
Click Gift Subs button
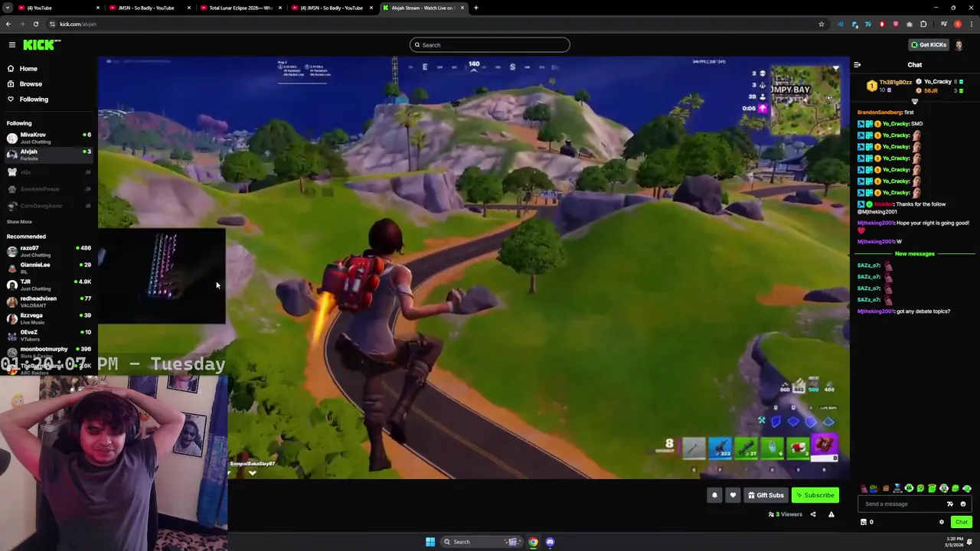click(766, 495)
